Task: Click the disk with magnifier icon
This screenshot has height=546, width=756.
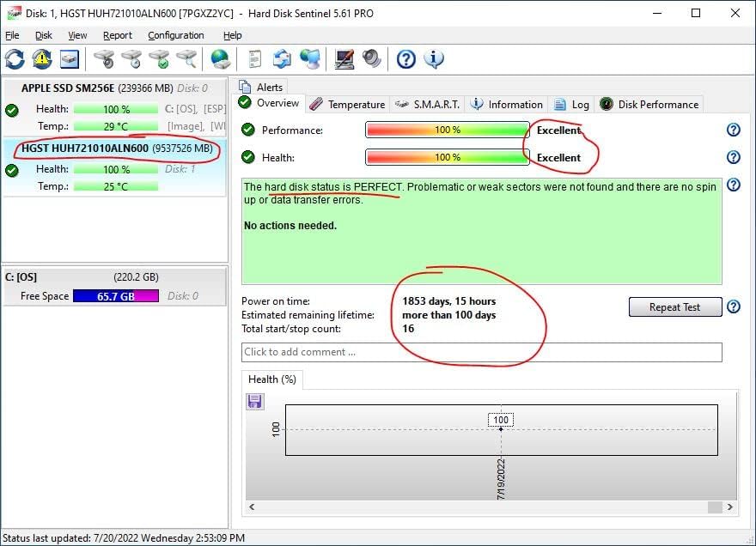Action: [186, 59]
